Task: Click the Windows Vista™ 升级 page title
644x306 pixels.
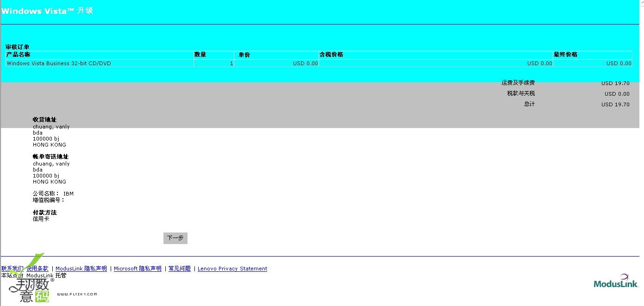Action: click(47, 11)
